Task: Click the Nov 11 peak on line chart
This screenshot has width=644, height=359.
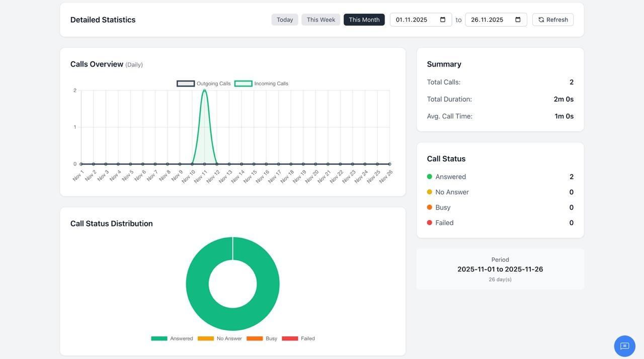Action: tap(204, 91)
